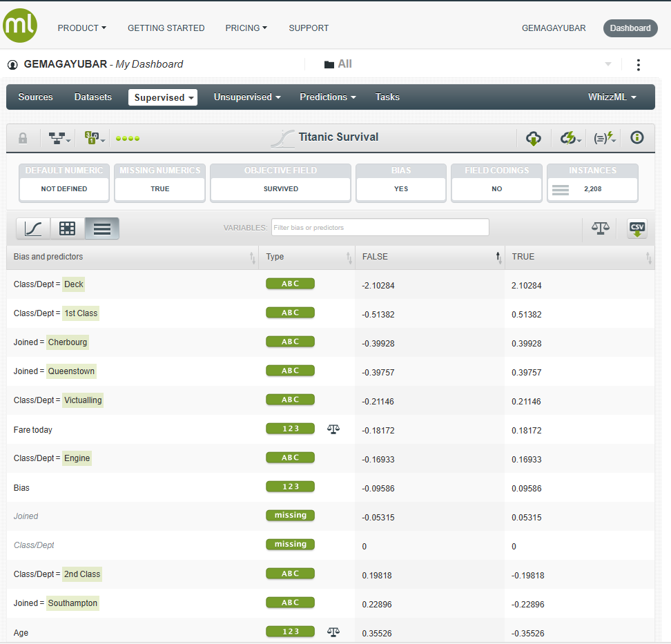Click the cloud download model icon
Image resolution: width=671 pixels, height=644 pixels.
534,138
